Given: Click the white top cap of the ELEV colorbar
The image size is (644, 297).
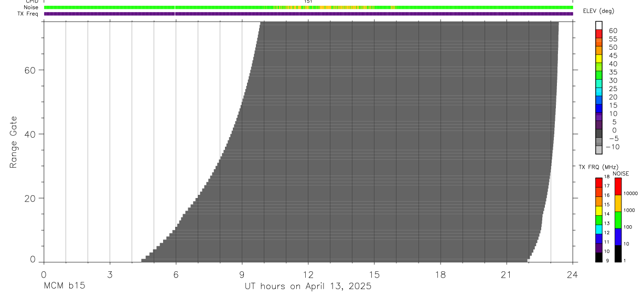Looking at the screenshot, I should point(598,25).
